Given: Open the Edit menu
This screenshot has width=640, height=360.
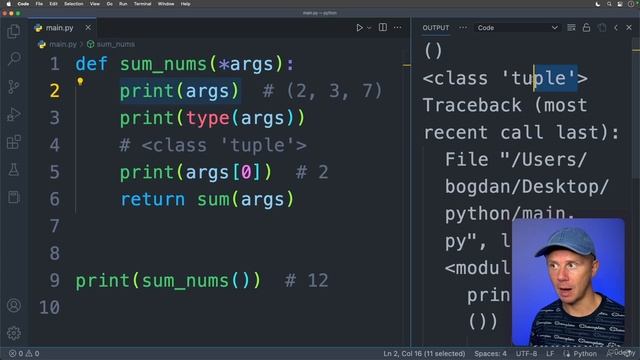Looking at the screenshot, I should (53, 4).
